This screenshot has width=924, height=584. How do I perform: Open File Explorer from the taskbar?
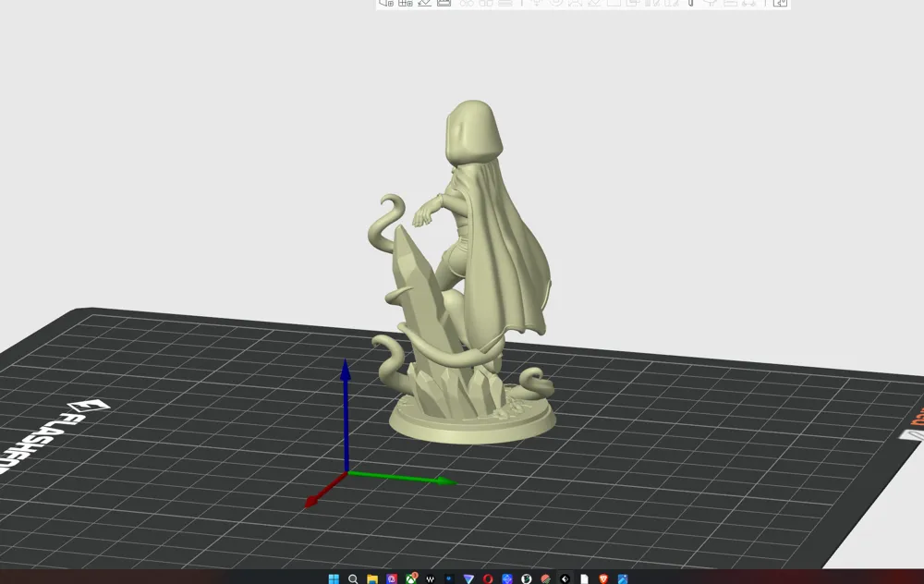(x=371, y=578)
